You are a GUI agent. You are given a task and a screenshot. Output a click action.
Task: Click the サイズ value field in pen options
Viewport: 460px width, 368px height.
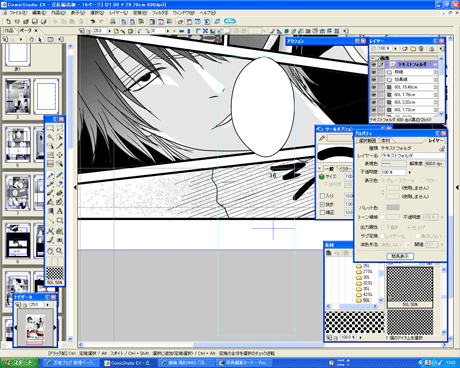[348, 176]
